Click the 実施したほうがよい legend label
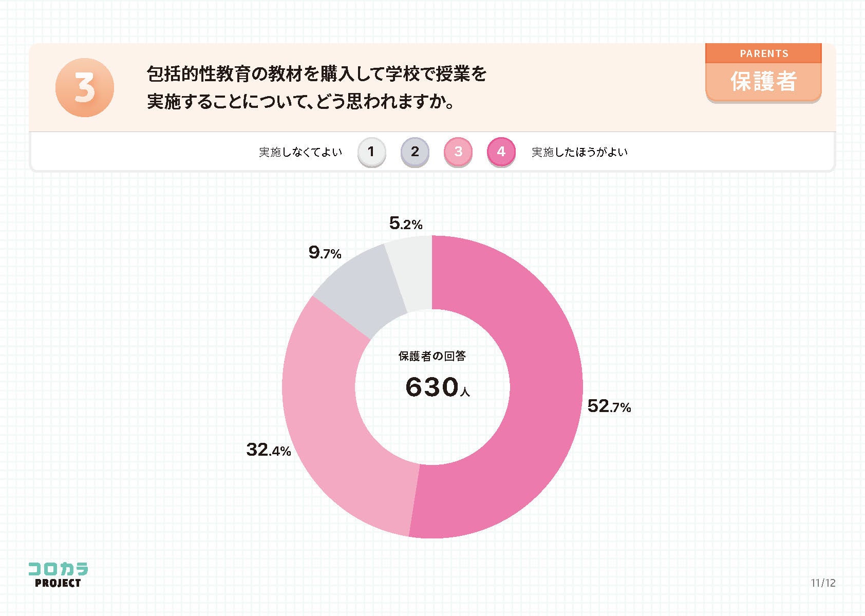This screenshot has width=865, height=616. [579, 152]
